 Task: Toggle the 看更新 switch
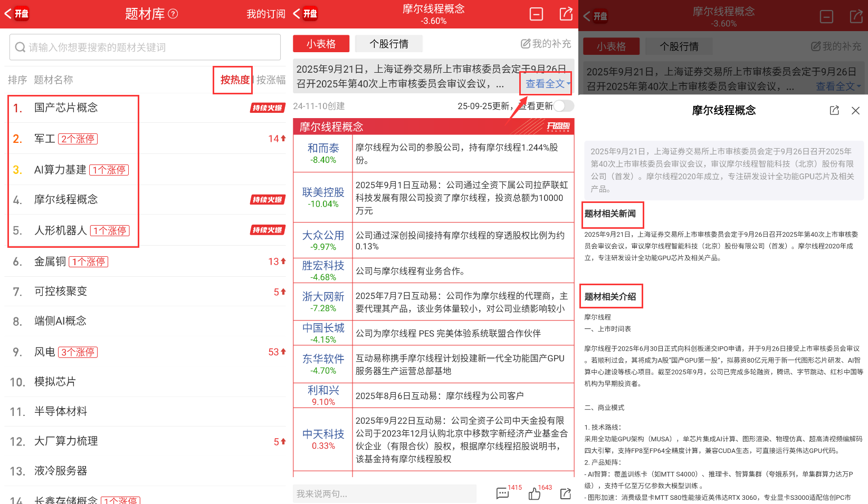click(562, 106)
